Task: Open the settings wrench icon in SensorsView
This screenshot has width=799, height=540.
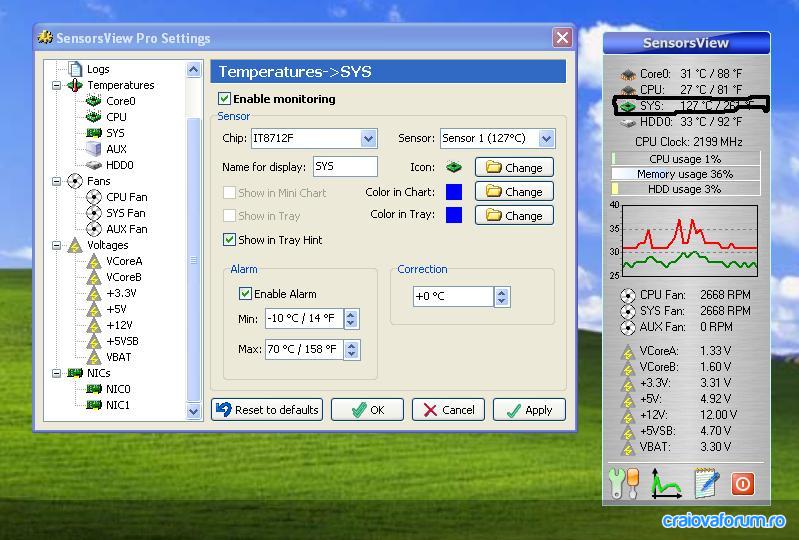Action: [624, 483]
